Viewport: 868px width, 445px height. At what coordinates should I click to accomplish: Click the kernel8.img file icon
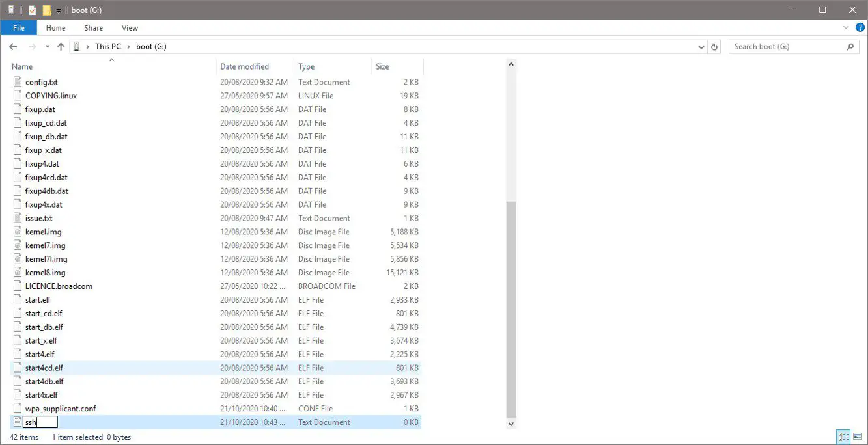coord(18,273)
